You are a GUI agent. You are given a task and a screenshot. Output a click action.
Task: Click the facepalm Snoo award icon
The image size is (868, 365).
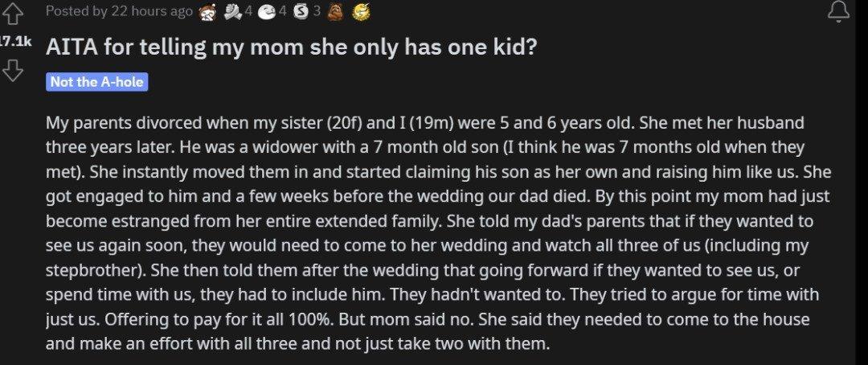click(207, 11)
